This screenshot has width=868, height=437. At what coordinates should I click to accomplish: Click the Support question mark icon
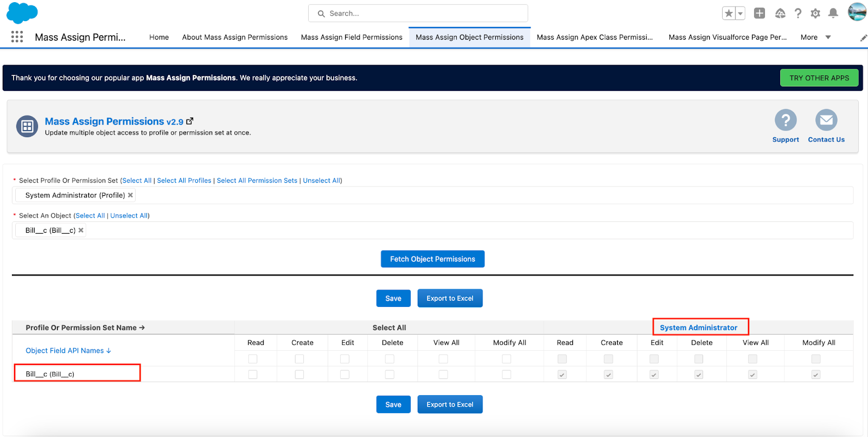coord(786,120)
